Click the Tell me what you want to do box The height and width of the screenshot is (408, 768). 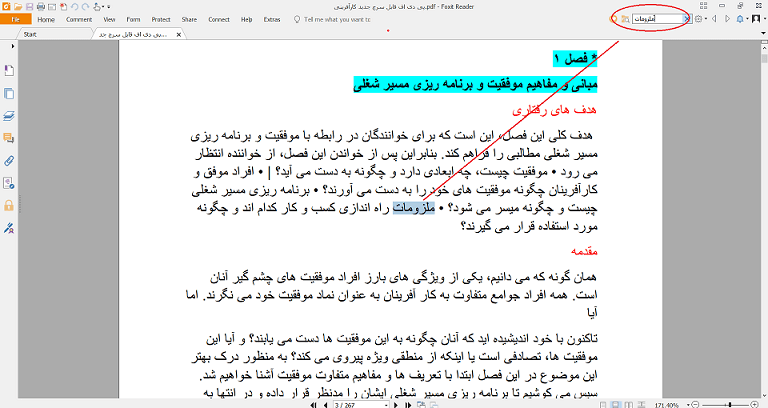pos(332,20)
